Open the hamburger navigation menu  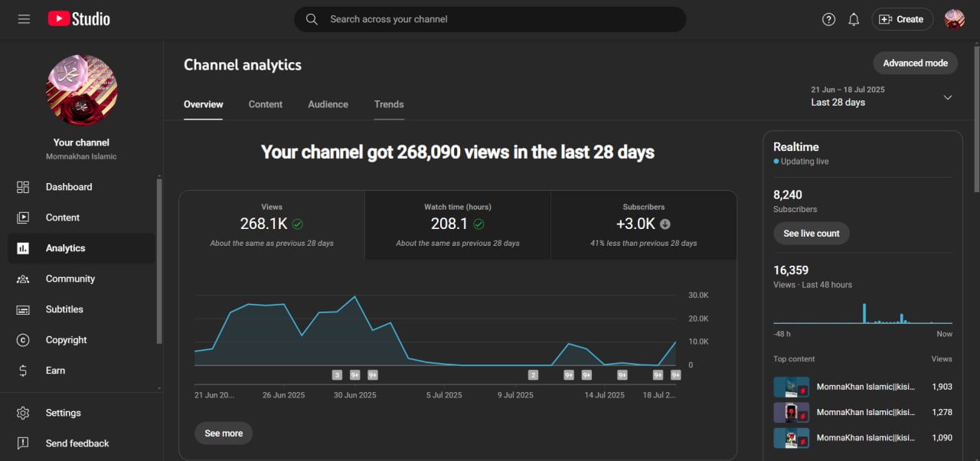pos(24,19)
